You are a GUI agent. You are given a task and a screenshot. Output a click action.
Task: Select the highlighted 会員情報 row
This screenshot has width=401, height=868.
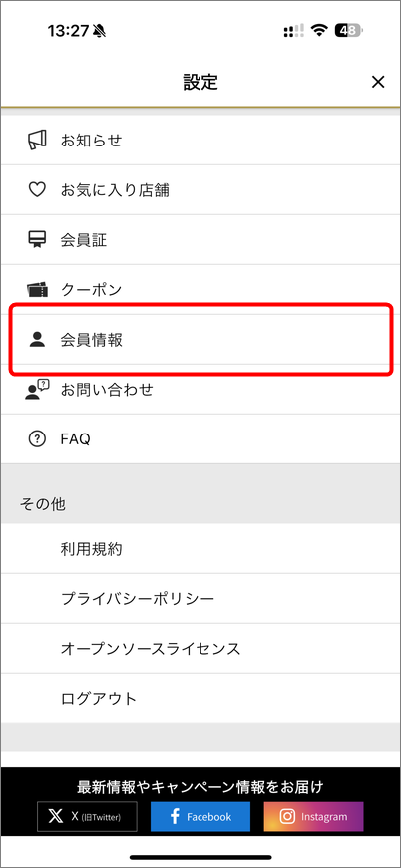pos(200,340)
